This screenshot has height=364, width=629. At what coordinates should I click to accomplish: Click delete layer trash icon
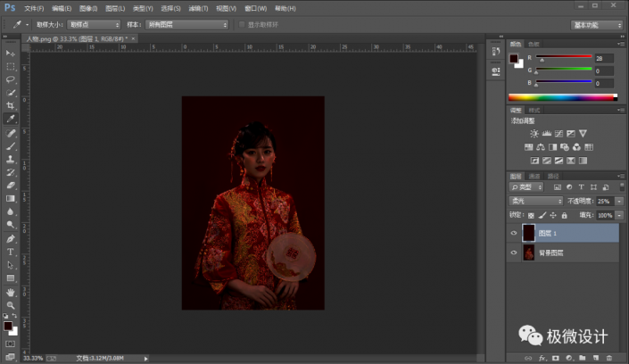click(609, 358)
